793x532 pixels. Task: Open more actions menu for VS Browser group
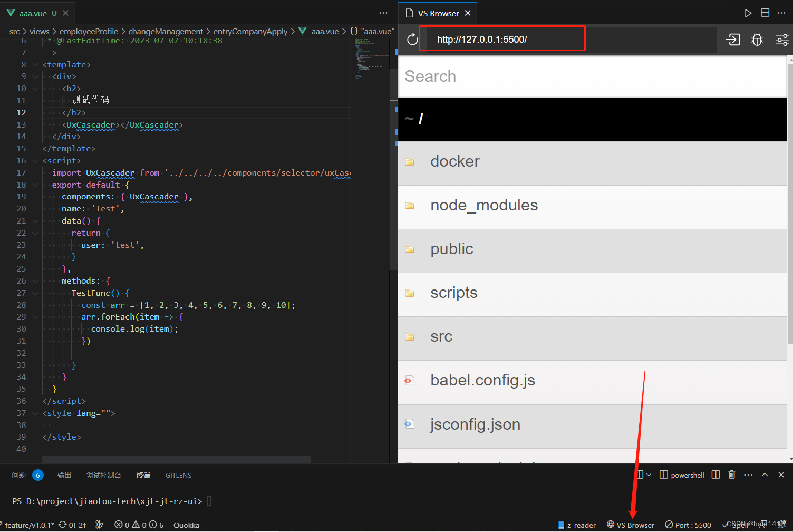781,13
